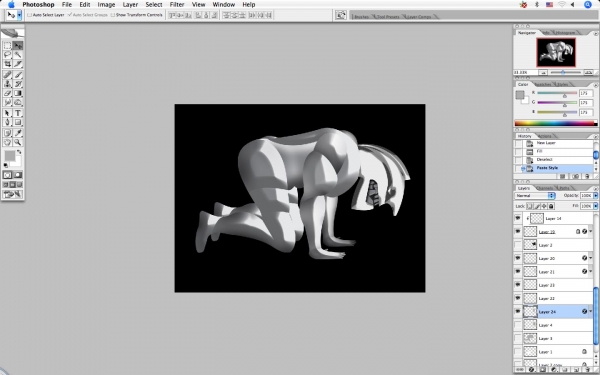Select the Rectangular Marquee tool
Image resolution: width=600 pixels, height=375 pixels.
tap(7, 46)
